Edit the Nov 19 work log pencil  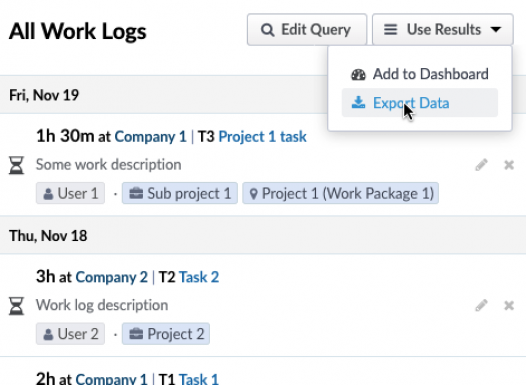481,165
